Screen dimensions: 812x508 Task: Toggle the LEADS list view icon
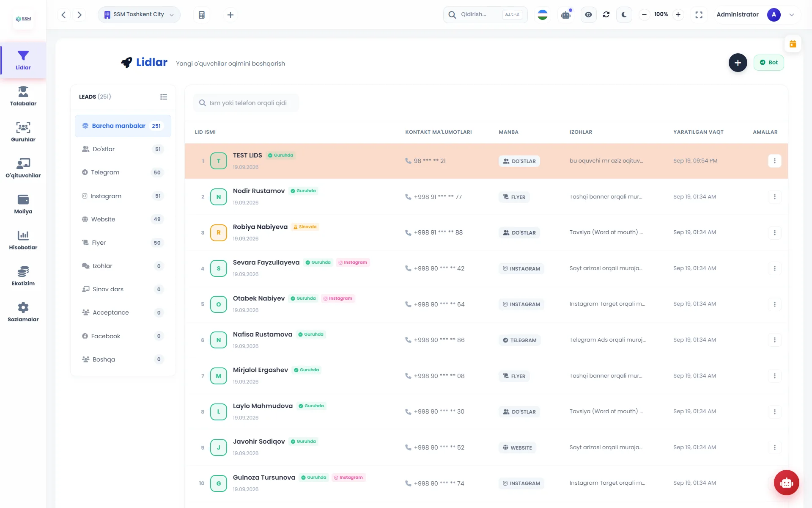coord(164,97)
